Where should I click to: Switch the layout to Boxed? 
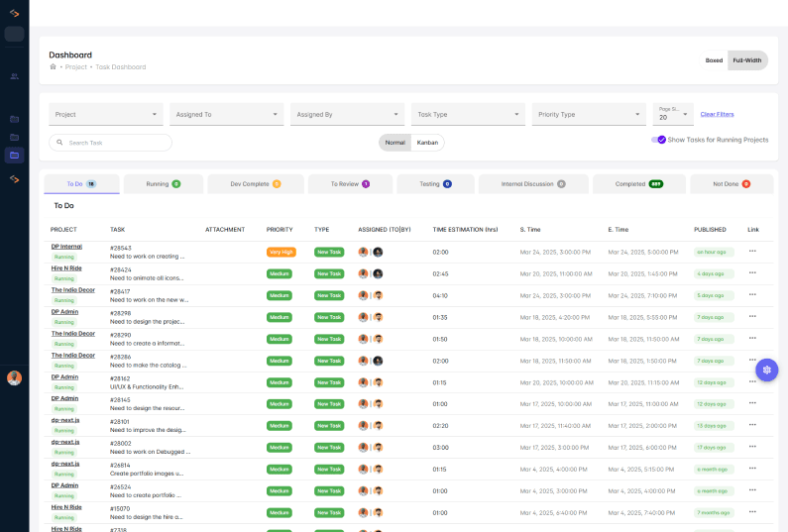click(714, 60)
